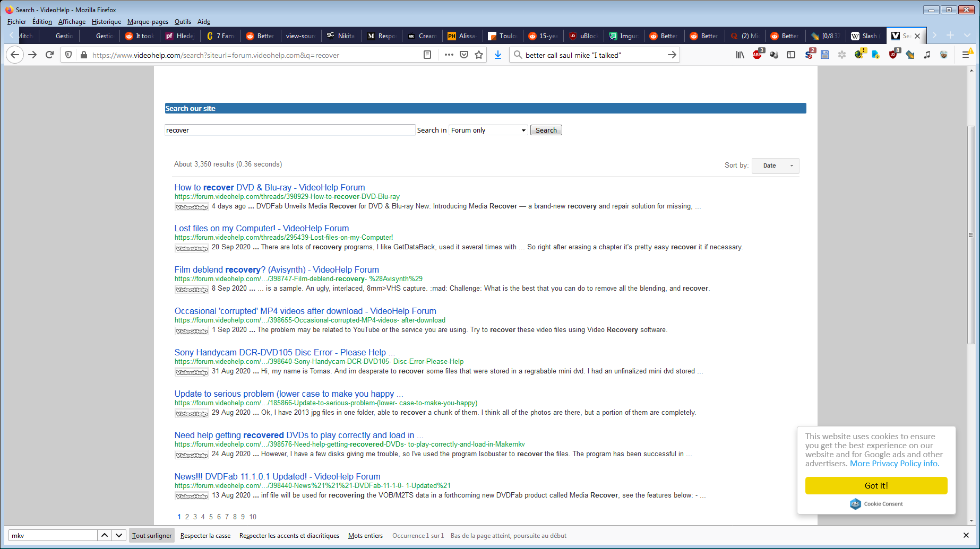Open tracking protection shield in address bar

[68, 55]
